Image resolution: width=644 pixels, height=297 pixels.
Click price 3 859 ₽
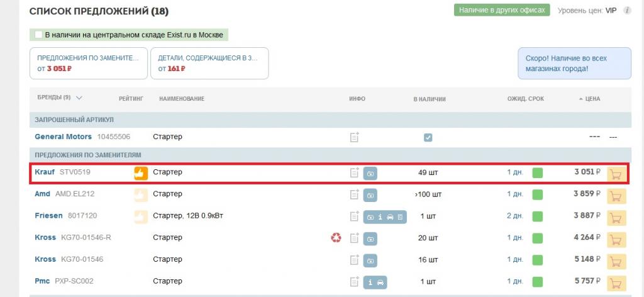point(587,193)
